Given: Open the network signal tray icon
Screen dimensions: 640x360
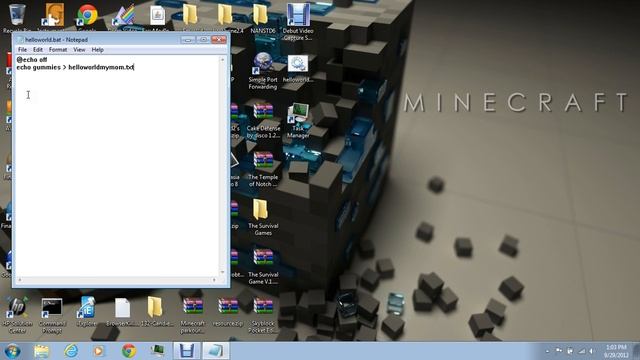Looking at the screenshot, I should click(582, 351).
